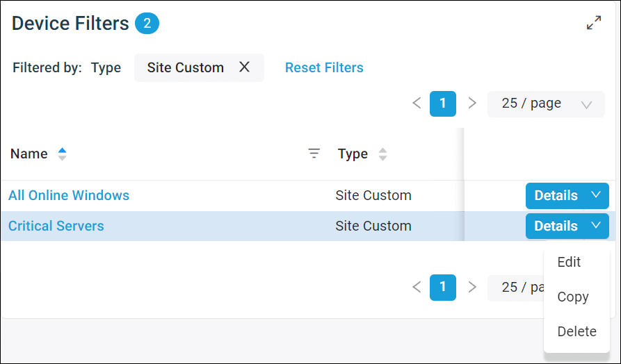
Task: Click Details button for Critical Servers
Action: tap(556, 226)
